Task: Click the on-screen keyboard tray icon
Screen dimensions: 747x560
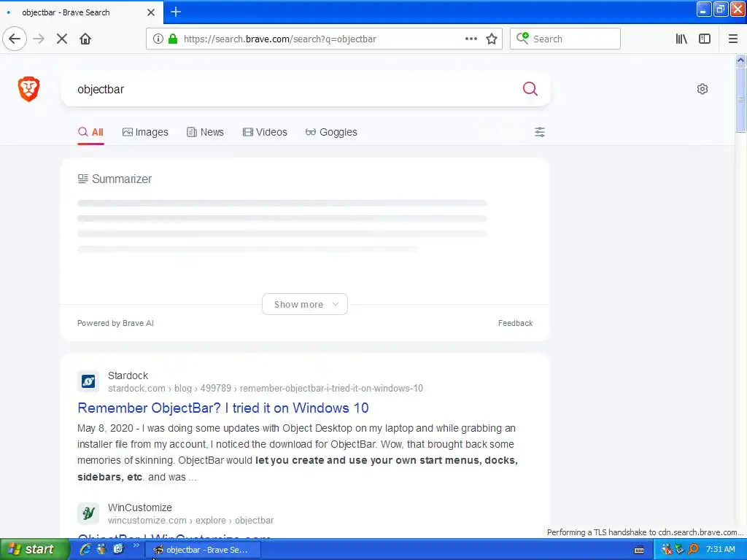Action: pos(639,550)
